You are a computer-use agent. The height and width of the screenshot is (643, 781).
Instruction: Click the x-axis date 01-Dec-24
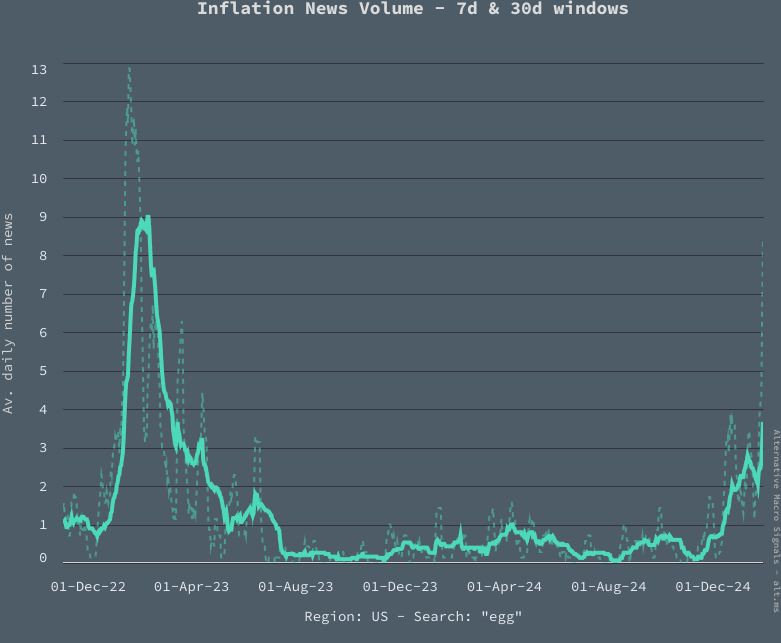click(713, 587)
